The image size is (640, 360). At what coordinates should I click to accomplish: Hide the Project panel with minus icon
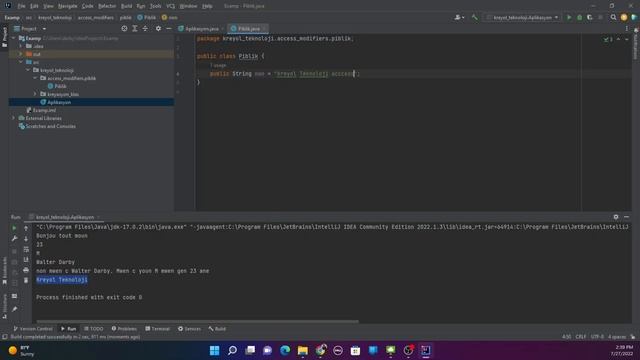tap(169, 29)
